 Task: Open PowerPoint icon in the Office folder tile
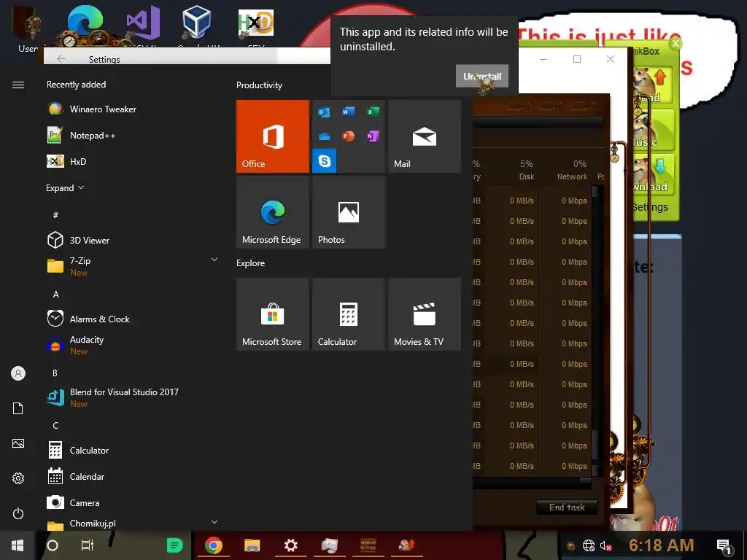[348, 136]
